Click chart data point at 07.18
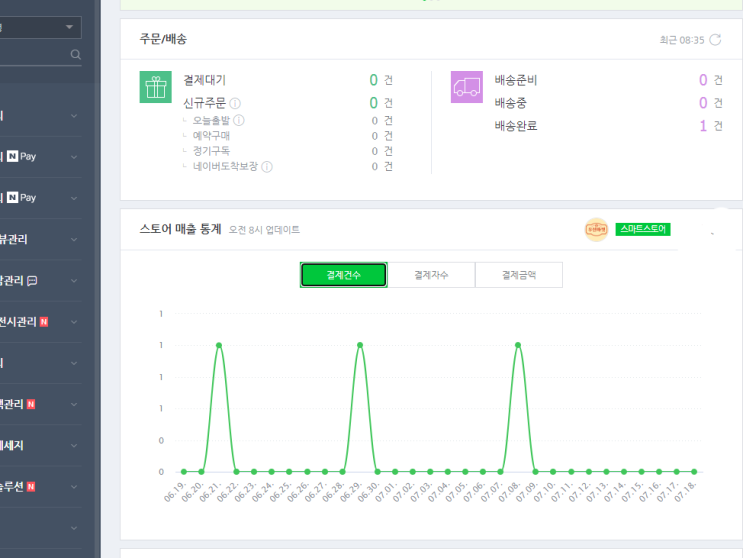Screen dimensions: 743x558 pyautogui.click(x=694, y=472)
